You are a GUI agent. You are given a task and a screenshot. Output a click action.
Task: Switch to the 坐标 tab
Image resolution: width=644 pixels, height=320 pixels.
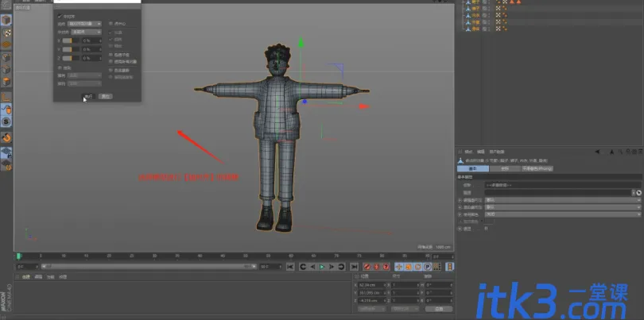pos(505,168)
